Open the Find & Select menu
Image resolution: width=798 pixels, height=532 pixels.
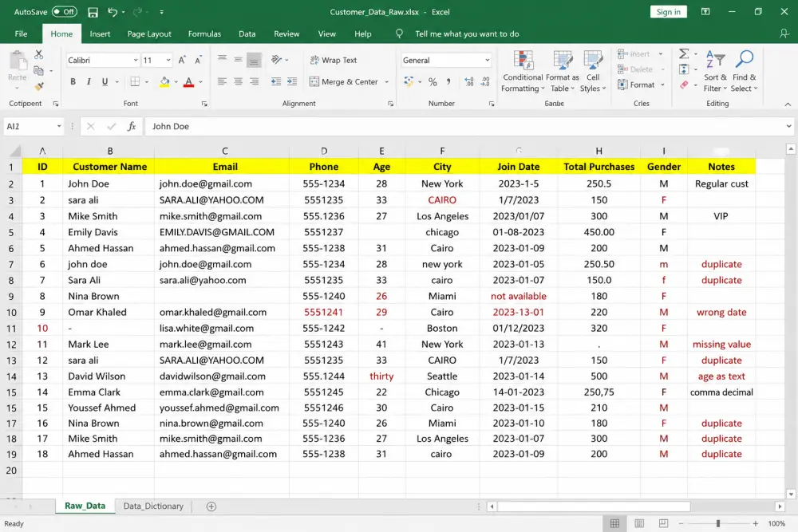pos(745,72)
